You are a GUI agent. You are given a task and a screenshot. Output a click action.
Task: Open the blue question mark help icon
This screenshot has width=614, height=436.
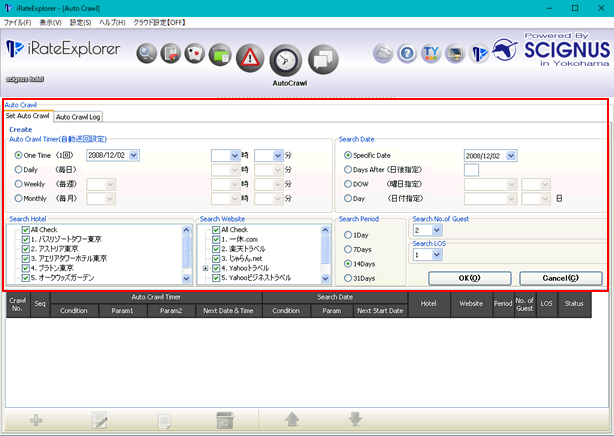click(x=408, y=53)
